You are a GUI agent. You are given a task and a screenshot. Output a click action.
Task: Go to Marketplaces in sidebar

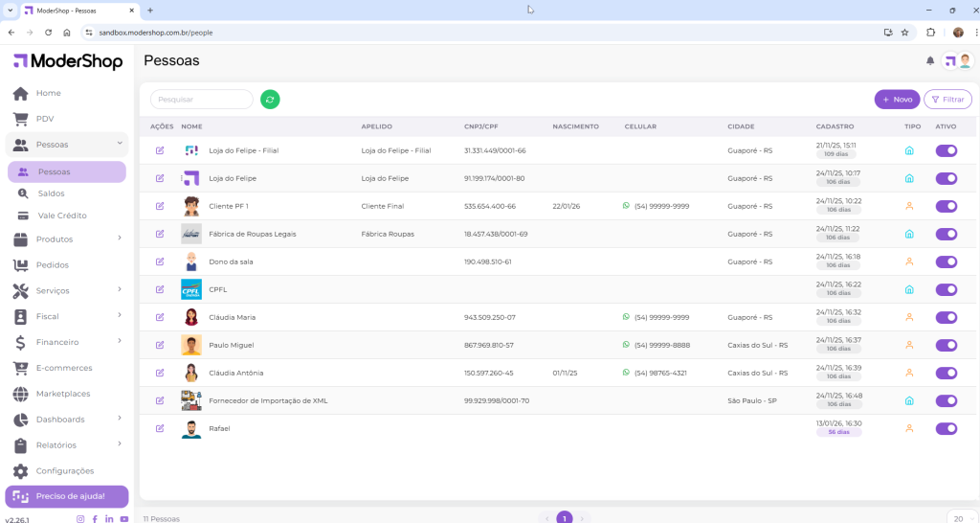coord(63,394)
